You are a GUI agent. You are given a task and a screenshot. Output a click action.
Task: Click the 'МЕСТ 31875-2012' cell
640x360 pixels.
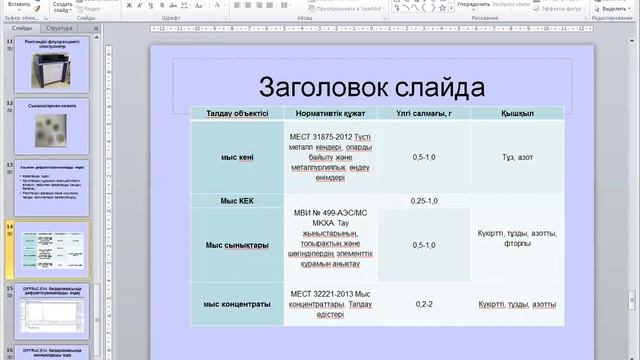(x=331, y=157)
